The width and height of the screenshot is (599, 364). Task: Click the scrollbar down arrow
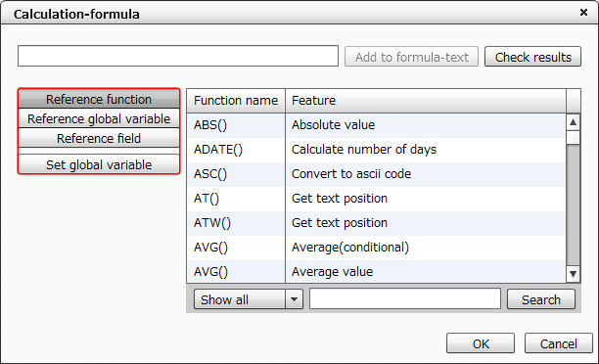[x=573, y=274]
